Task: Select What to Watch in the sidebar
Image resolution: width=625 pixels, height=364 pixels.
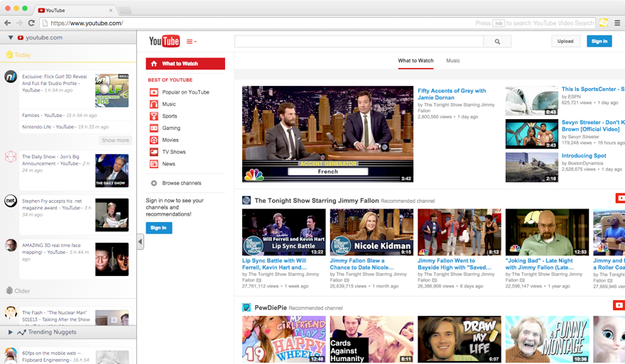Action: (185, 64)
